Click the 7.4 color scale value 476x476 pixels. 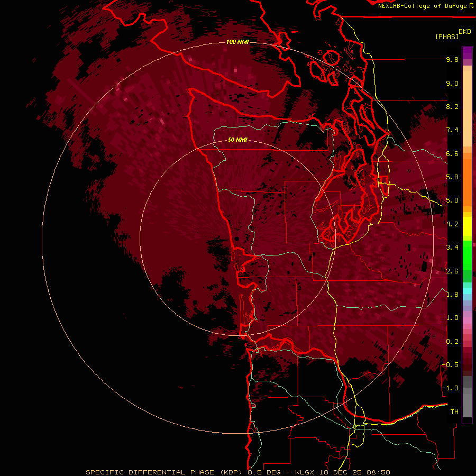coord(452,130)
